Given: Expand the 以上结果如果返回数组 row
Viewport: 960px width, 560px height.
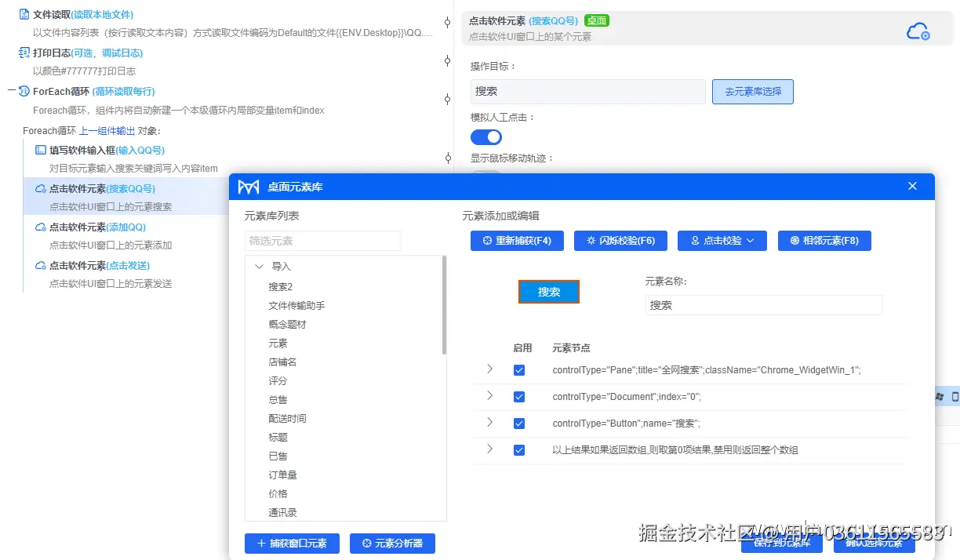Looking at the screenshot, I should click(490, 449).
